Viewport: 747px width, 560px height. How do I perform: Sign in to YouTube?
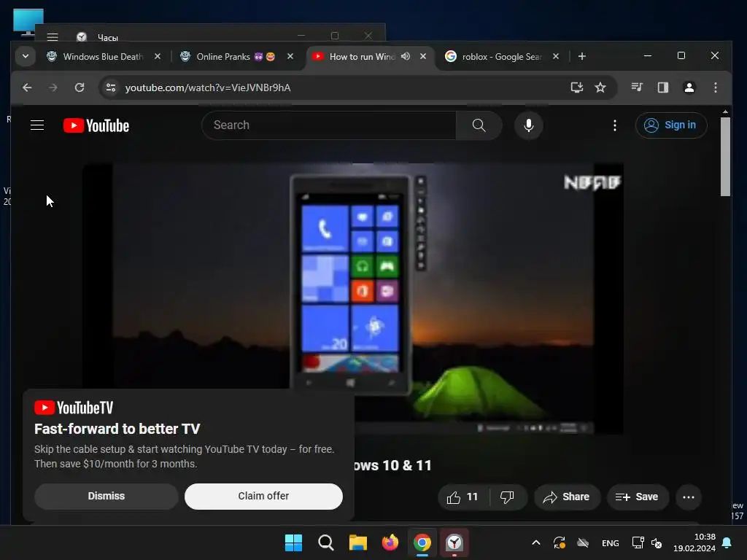click(x=671, y=125)
